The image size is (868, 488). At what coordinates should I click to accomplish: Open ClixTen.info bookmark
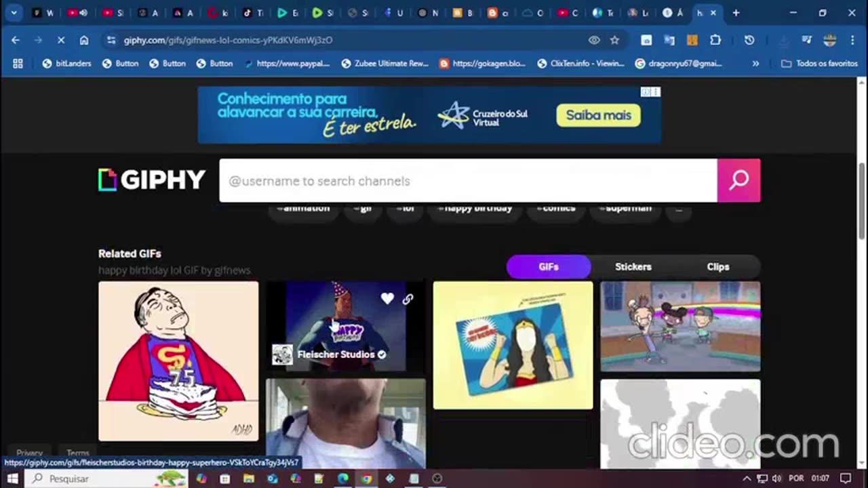pos(580,63)
